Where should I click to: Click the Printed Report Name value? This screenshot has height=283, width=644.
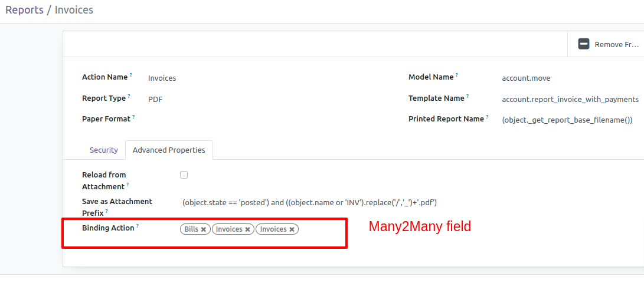[x=567, y=121]
